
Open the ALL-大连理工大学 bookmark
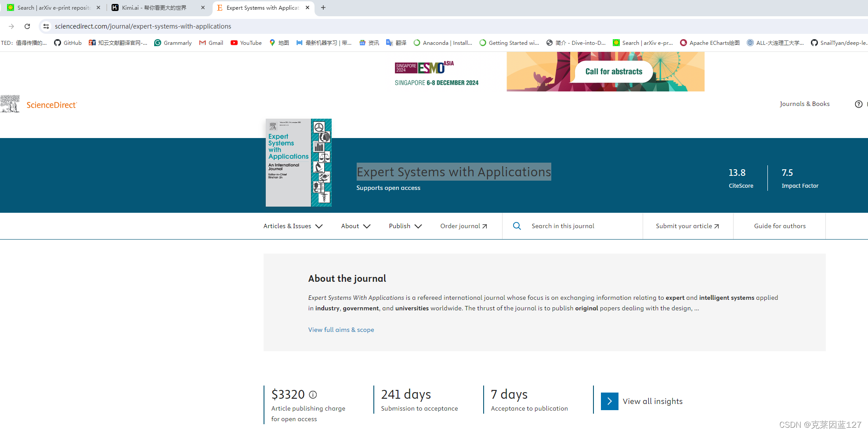click(775, 43)
